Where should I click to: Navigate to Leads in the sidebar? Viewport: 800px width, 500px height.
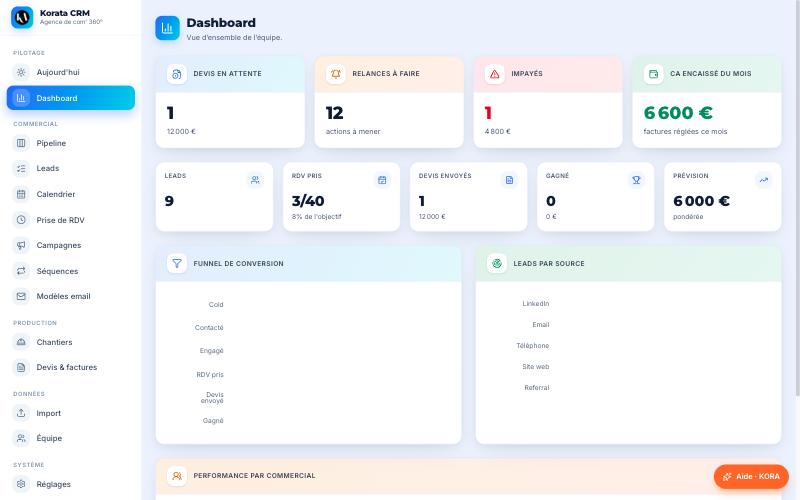pos(71,168)
